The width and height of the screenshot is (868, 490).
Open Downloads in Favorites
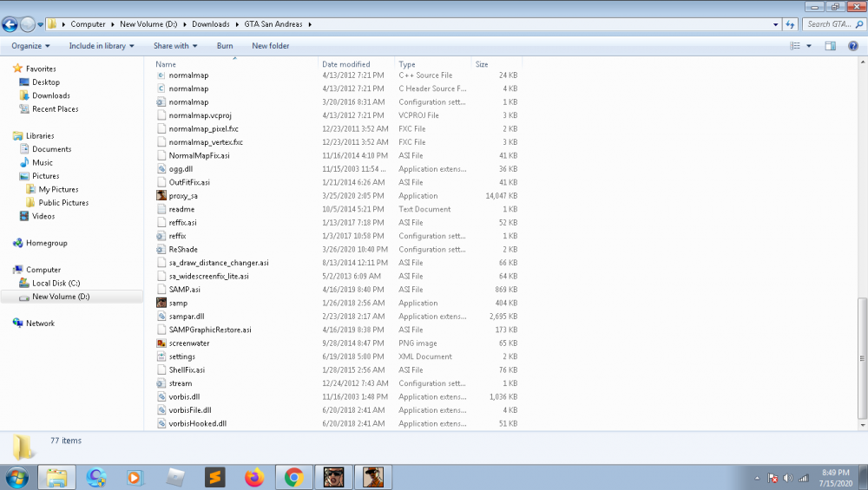51,95
